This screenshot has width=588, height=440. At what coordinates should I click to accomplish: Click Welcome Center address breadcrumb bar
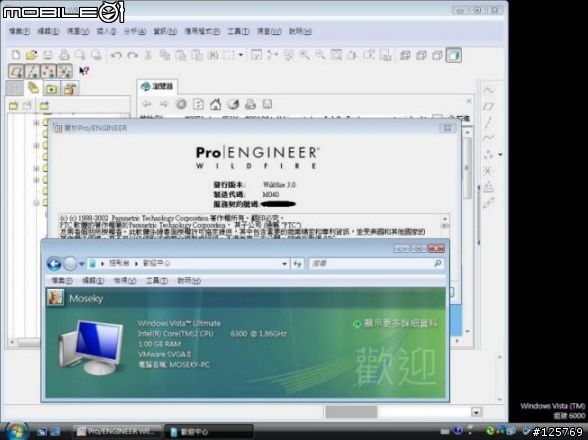(189, 264)
